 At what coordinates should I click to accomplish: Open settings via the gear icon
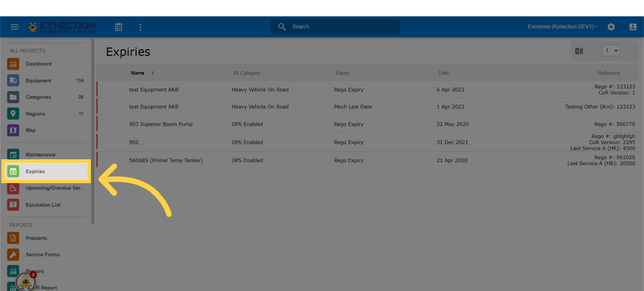point(611,27)
